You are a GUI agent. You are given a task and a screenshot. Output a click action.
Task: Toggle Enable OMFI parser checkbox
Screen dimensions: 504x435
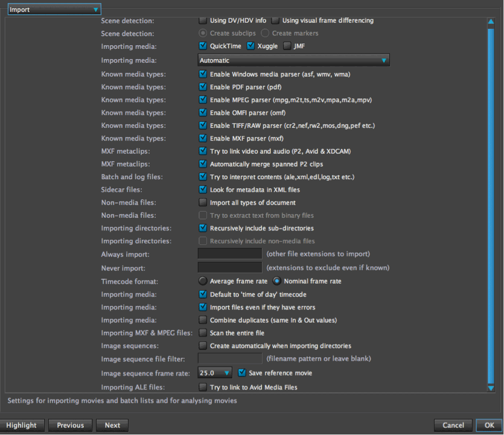[202, 113]
